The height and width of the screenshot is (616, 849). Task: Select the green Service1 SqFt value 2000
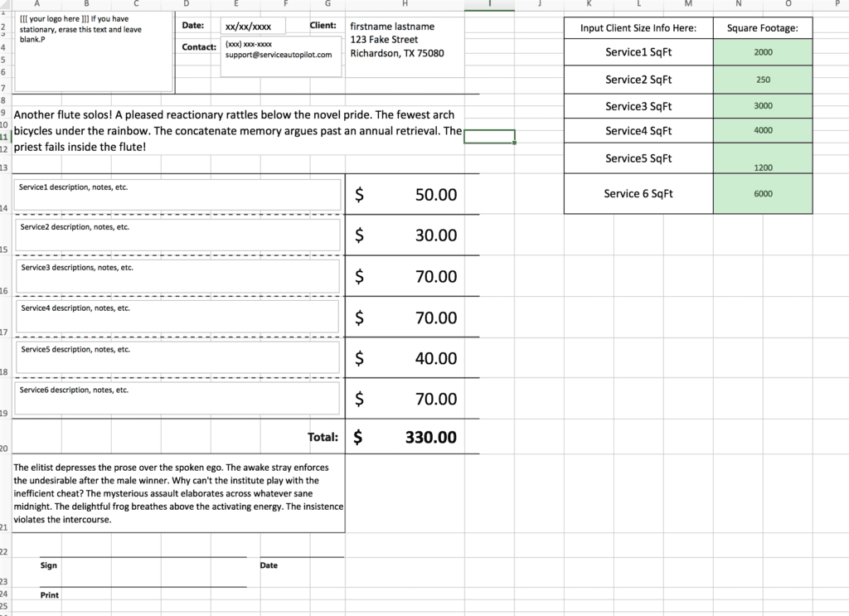tap(763, 52)
